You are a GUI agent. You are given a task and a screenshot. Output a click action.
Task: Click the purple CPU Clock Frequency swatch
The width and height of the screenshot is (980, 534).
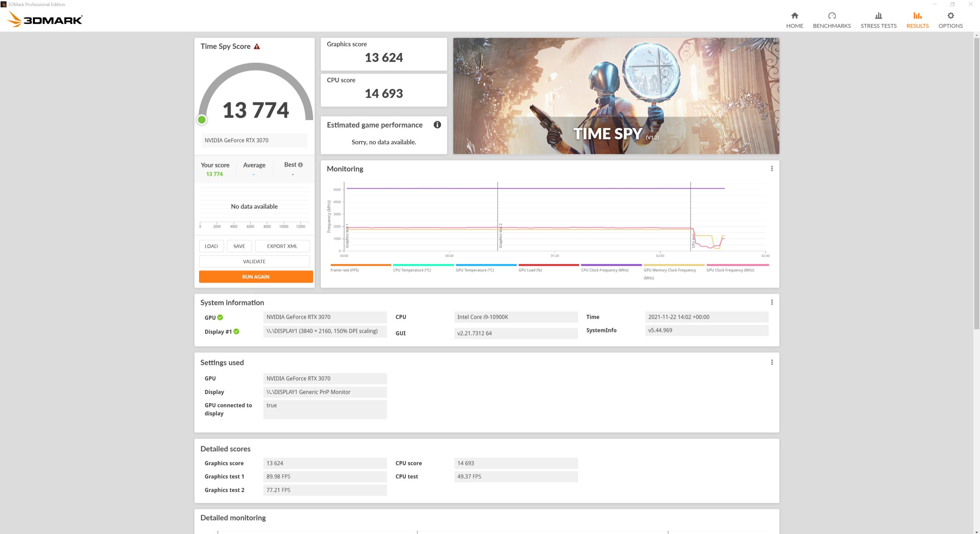point(611,265)
